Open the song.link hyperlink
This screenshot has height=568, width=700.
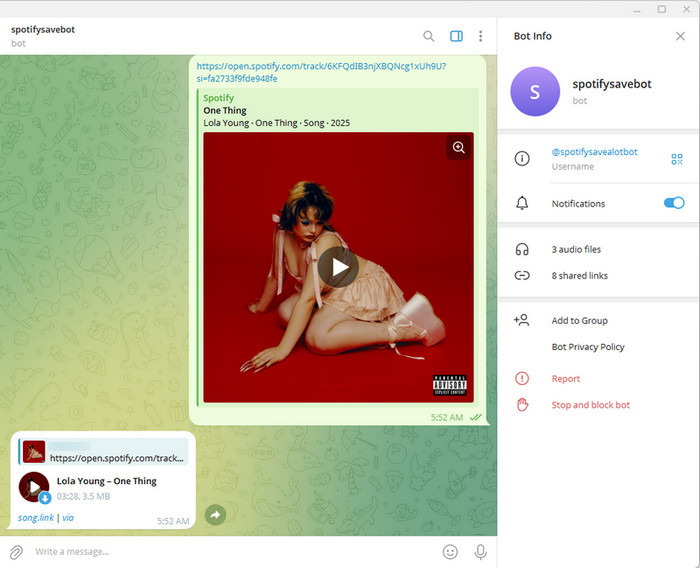coord(36,518)
